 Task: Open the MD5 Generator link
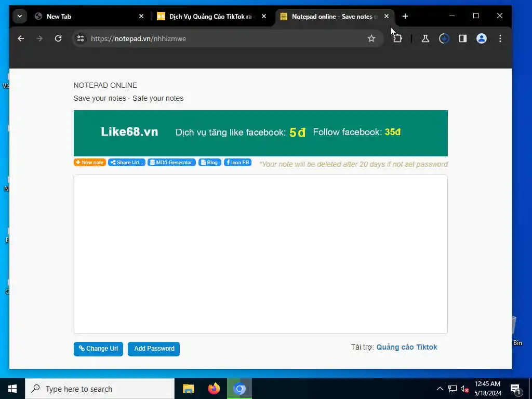point(171,163)
